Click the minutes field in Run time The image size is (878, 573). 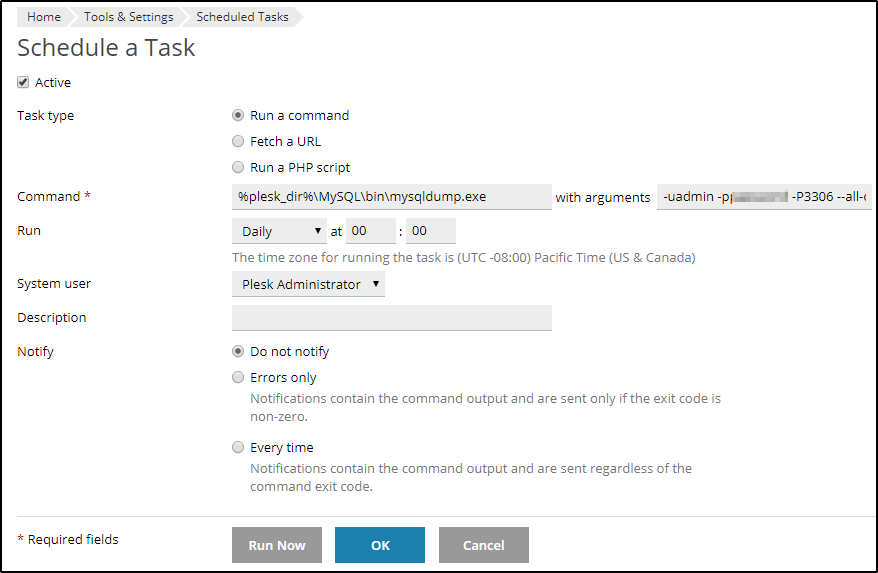pos(431,231)
